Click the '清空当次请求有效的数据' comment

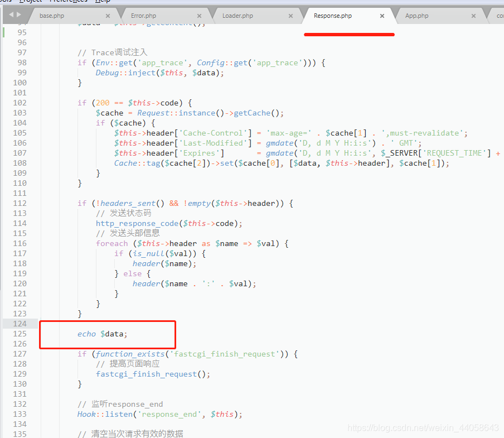pyautogui.click(x=130, y=434)
